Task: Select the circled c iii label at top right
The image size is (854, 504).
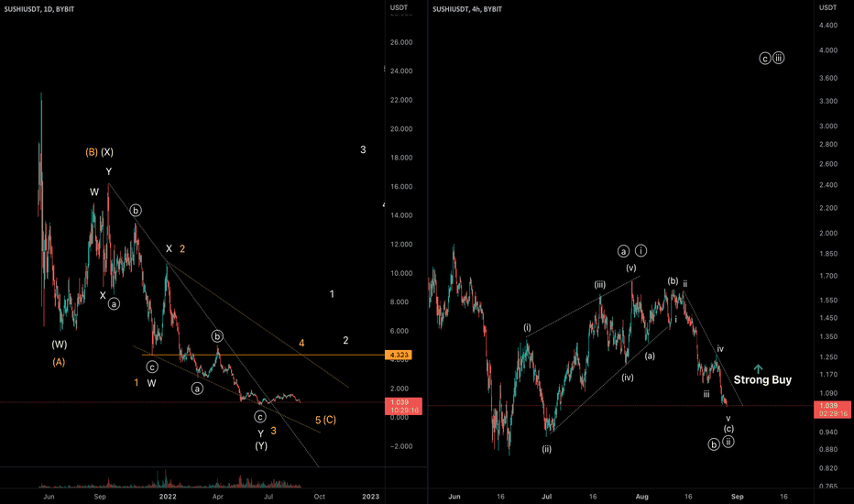Action: click(x=772, y=58)
